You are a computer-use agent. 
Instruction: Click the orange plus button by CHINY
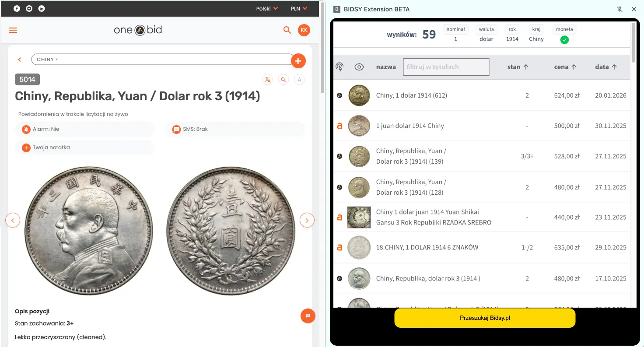(298, 61)
